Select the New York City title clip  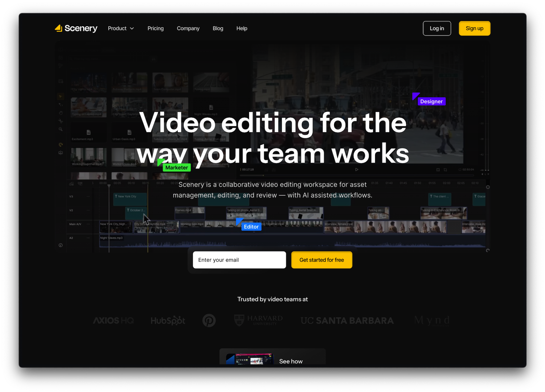130,199
